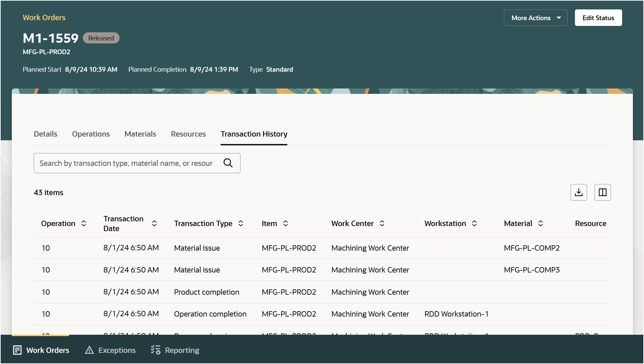644x364 pixels.
Task: Click the Operation completion transaction type
Action: pyautogui.click(x=210, y=314)
